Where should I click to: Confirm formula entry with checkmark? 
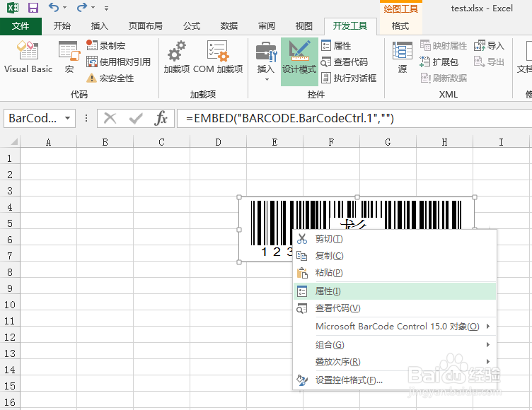136,118
